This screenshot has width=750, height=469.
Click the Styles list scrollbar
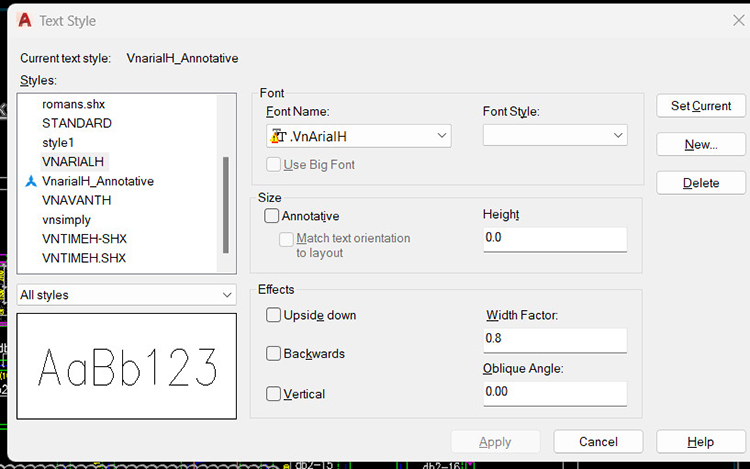coord(226,205)
